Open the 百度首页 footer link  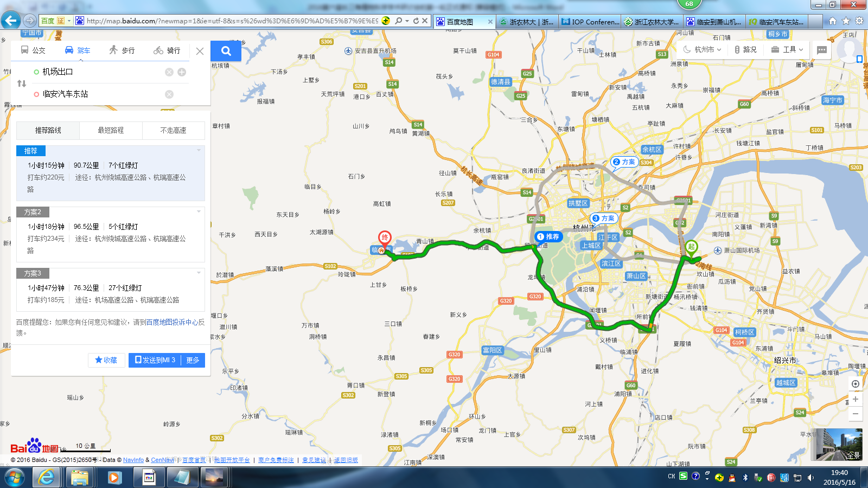coord(194,460)
